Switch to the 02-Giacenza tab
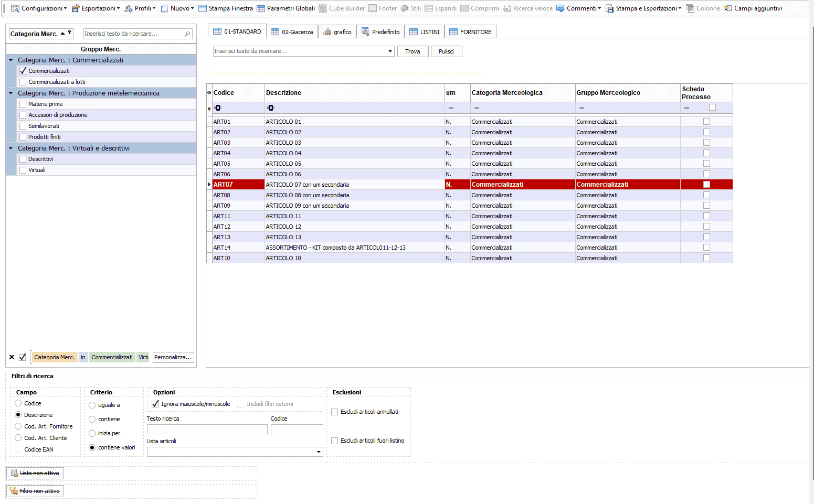This screenshot has height=504, width=814. click(x=292, y=32)
